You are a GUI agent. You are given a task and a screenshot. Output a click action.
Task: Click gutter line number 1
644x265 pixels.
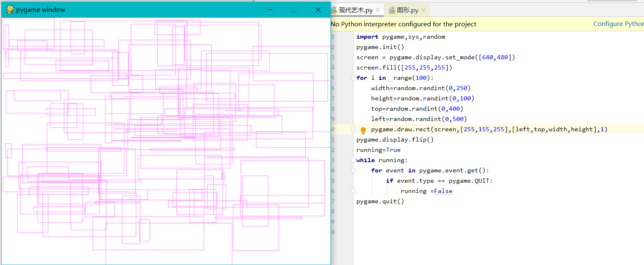(x=333, y=37)
